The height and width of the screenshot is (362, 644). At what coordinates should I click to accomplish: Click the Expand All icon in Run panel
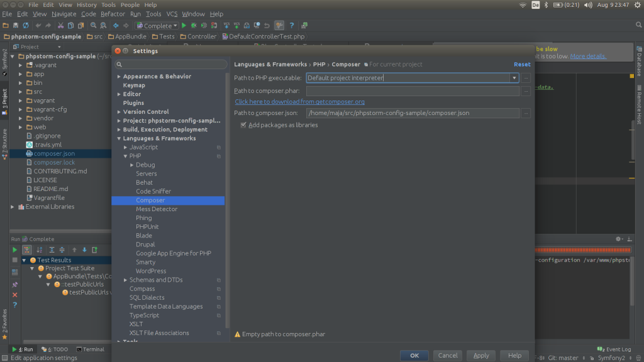pyautogui.click(x=52, y=250)
